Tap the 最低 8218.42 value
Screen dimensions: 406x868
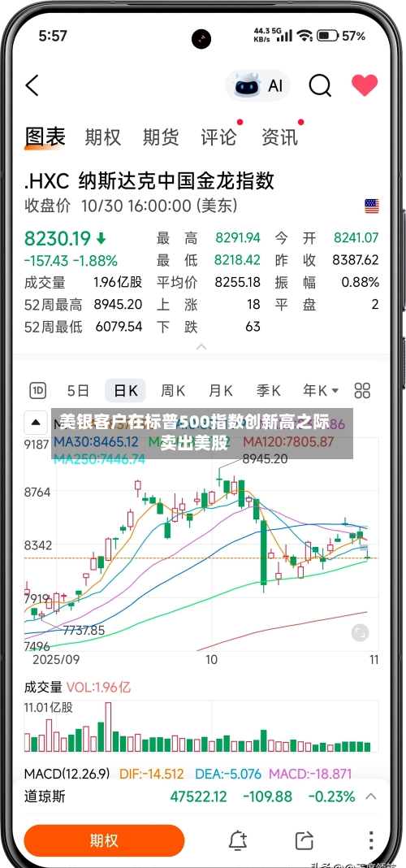tap(238, 259)
